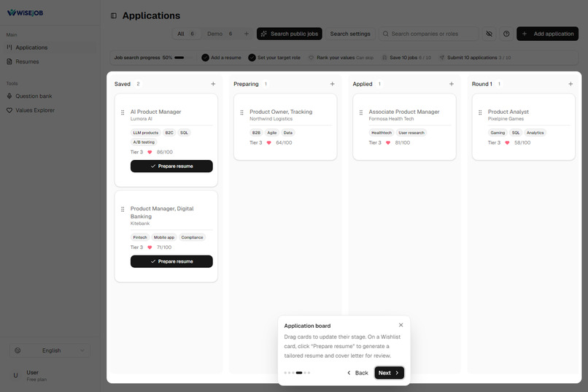Click drag handle on Product Analyst card
The width and height of the screenshot is (588, 392).
(480, 112)
